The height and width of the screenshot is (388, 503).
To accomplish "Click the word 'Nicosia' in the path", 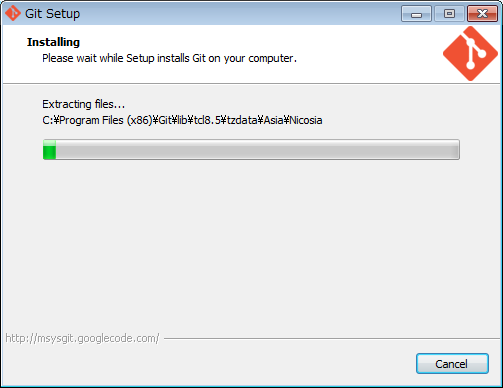I will pos(306,120).
